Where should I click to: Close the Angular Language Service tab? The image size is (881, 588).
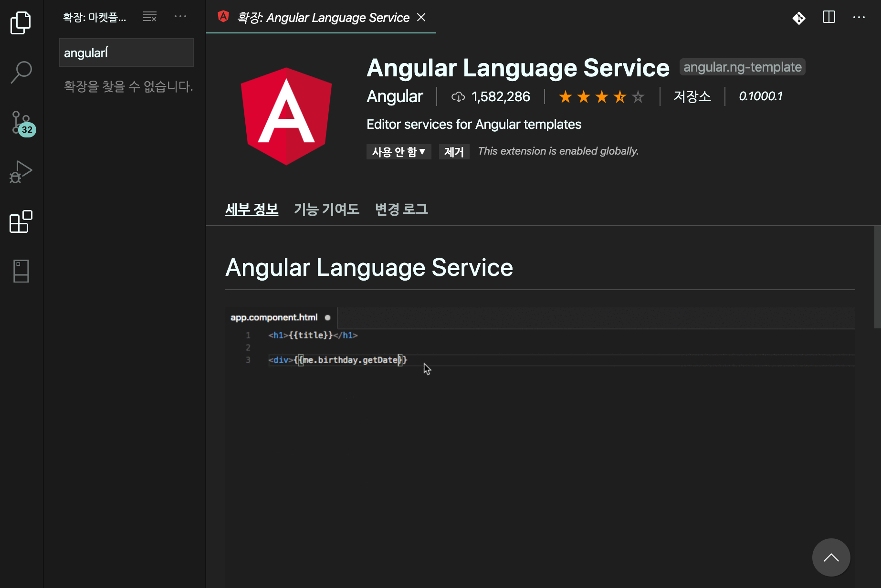(421, 17)
